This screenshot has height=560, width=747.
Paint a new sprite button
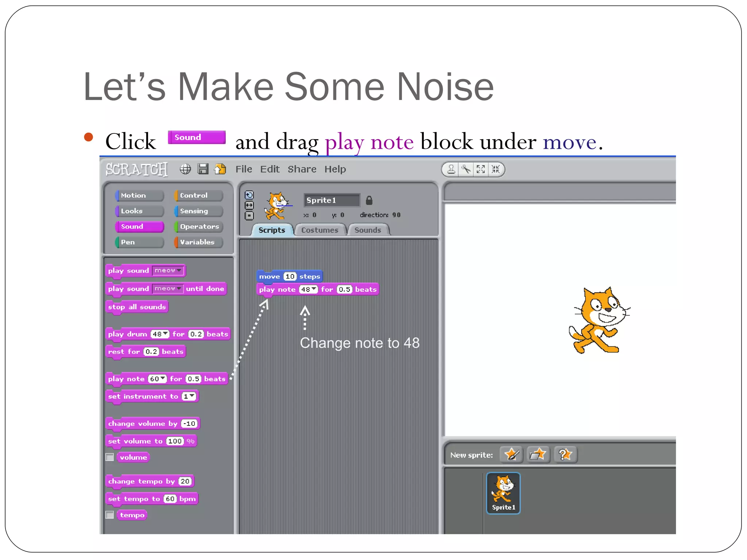pyautogui.click(x=511, y=455)
